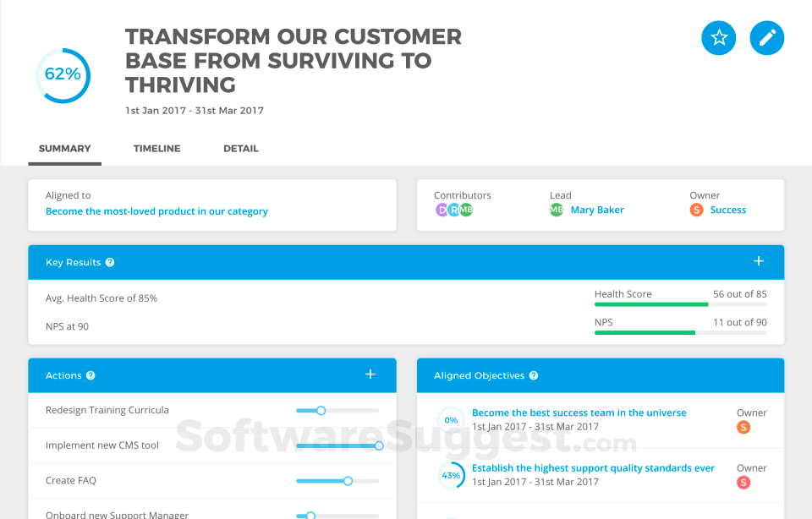This screenshot has height=519, width=812.
Task: Add a new action with plus icon
Action: [x=370, y=374]
